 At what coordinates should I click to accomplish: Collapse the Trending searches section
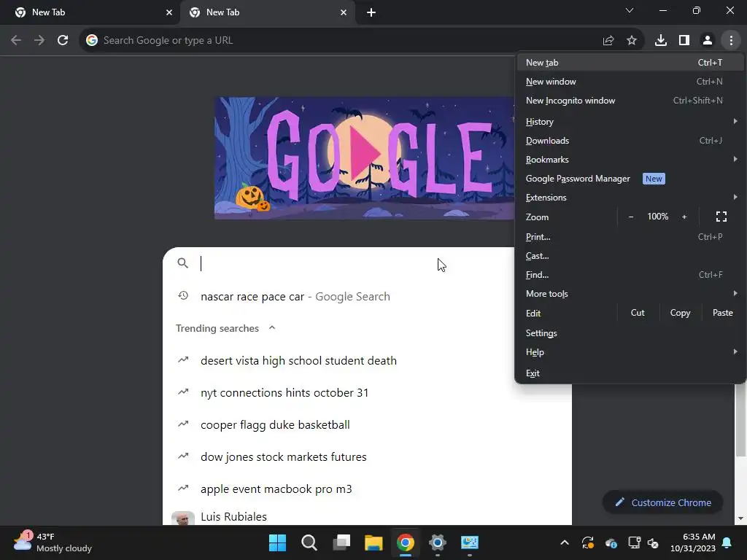[x=272, y=328]
